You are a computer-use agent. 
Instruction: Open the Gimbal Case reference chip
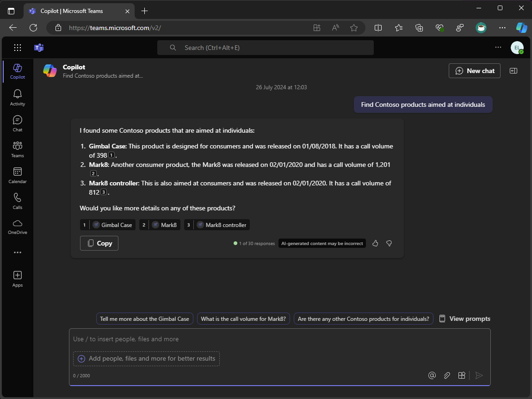(107, 225)
